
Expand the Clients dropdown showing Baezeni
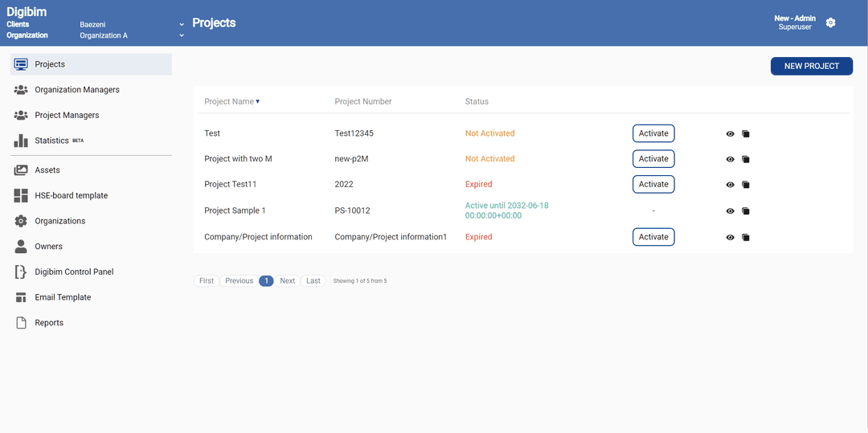[x=182, y=24]
